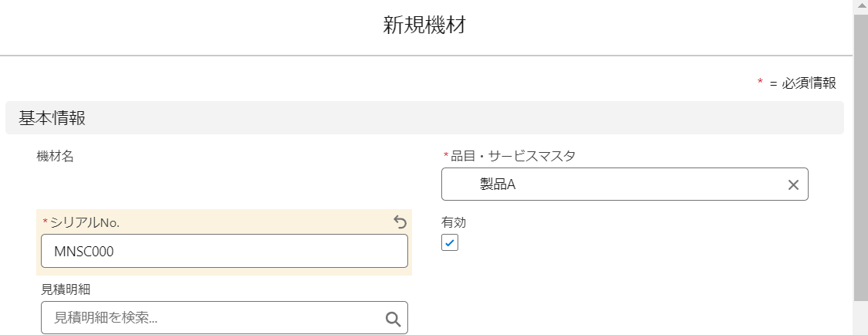Undo the シリアルNo. field change

[x=400, y=222]
